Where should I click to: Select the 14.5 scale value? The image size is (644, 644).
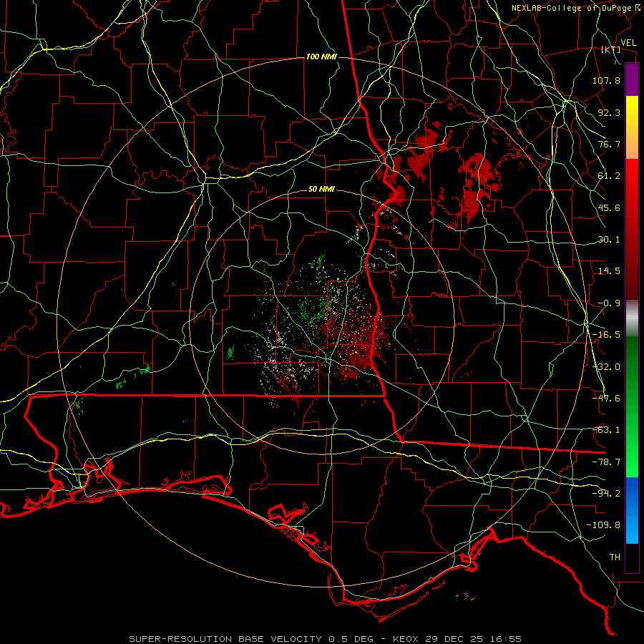(609, 271)
